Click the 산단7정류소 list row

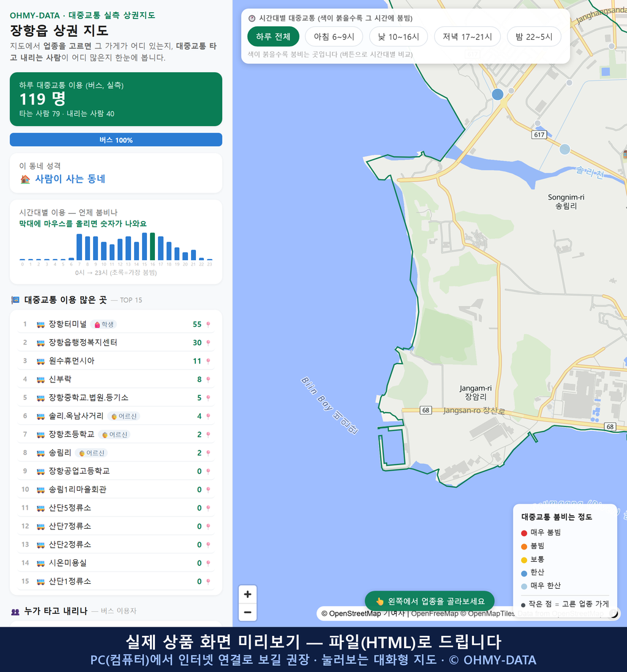pyautogui.click(x=116, y=526)
